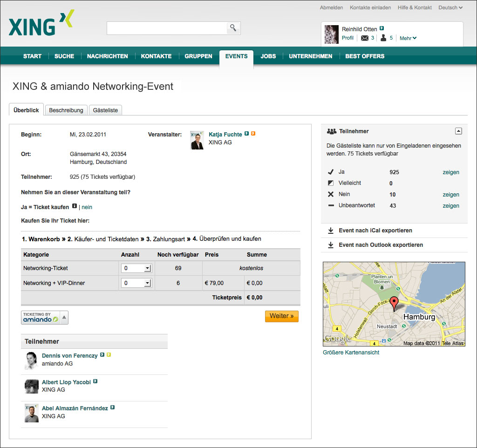Click the Hamburg map thumbnail
477x448 pixels.
[394, 304]
